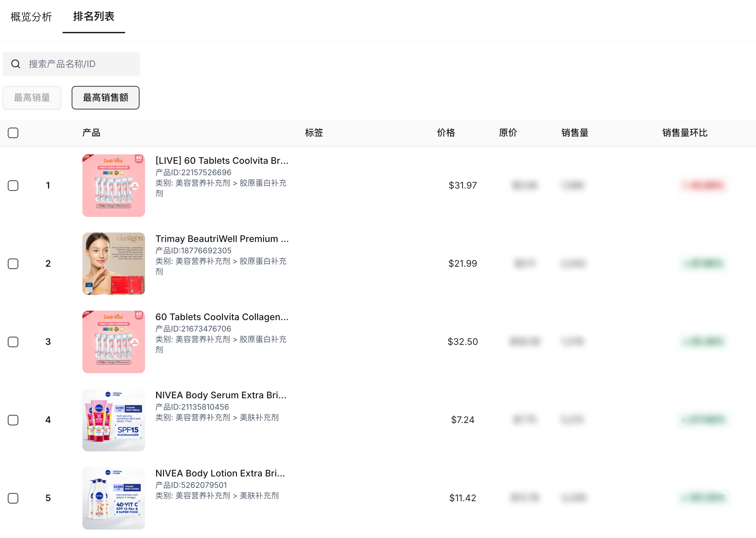Open the Trimay BeautriWell product thumbnail
756x538 pixels.
pos(114,264)
